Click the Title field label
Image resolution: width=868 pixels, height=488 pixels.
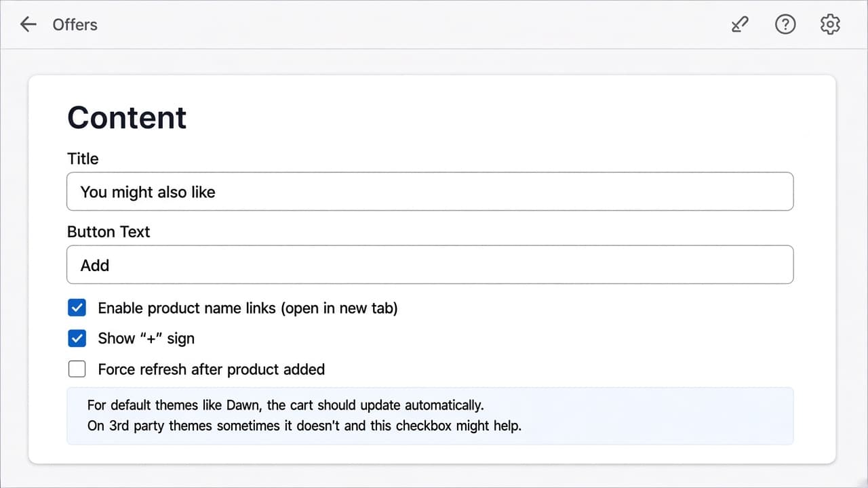[x=83, y=159]
